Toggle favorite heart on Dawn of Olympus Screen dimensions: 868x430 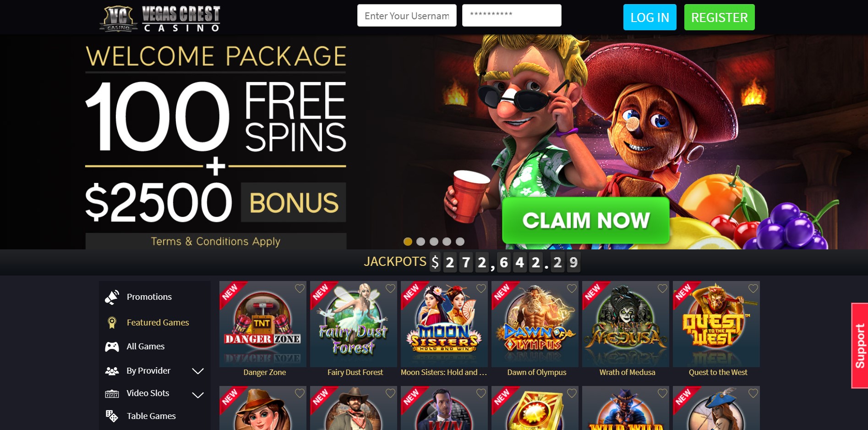pyautogui.click(x=572, y=288)
